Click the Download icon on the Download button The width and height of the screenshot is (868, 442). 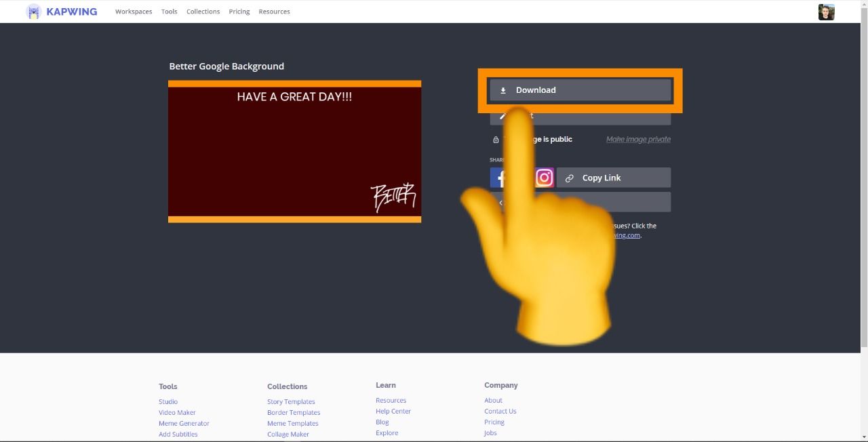(x=503, y=89)
